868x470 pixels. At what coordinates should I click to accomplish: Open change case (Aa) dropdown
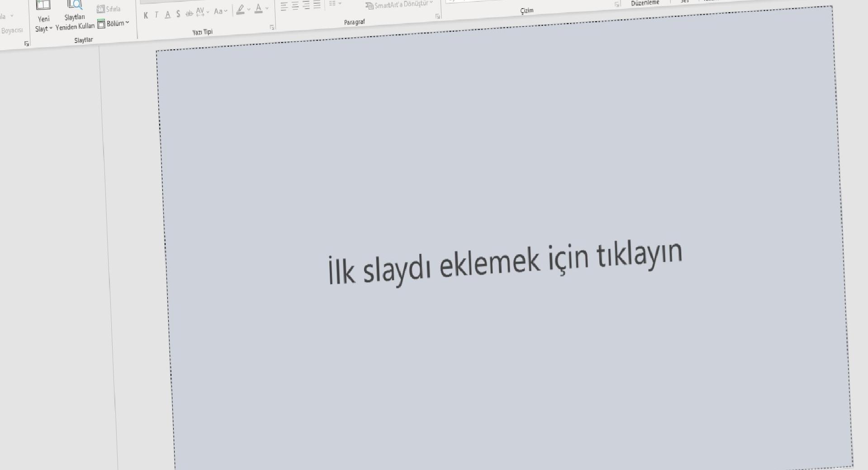tap(221, 11)
